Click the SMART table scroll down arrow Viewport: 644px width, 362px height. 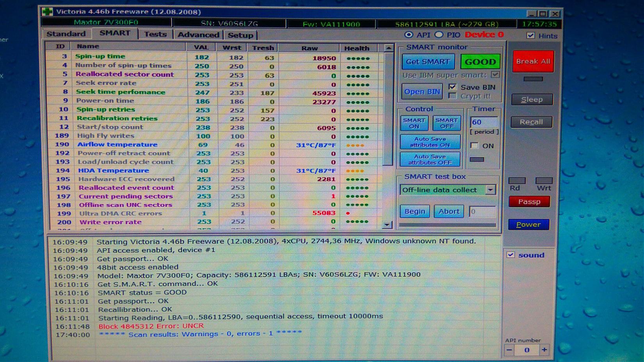click(387, 224)
